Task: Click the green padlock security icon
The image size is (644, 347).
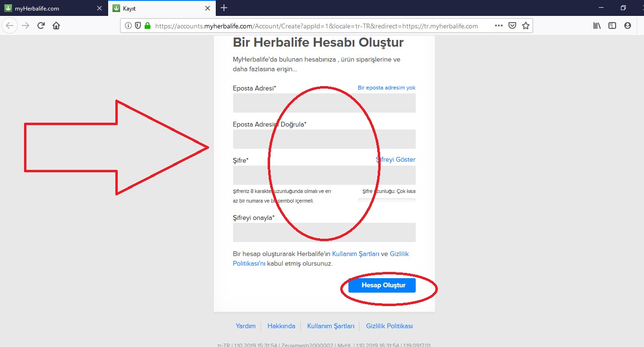Action: [x=148, y=26]
